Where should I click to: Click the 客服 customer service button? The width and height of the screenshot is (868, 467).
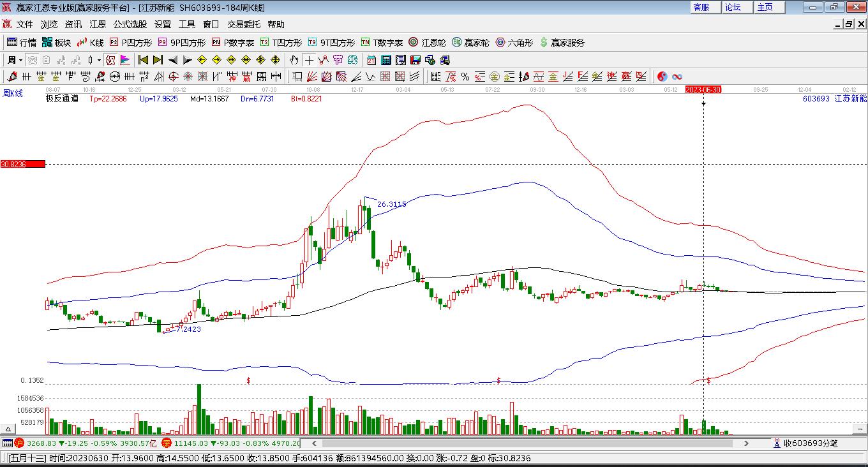[705, 7]
